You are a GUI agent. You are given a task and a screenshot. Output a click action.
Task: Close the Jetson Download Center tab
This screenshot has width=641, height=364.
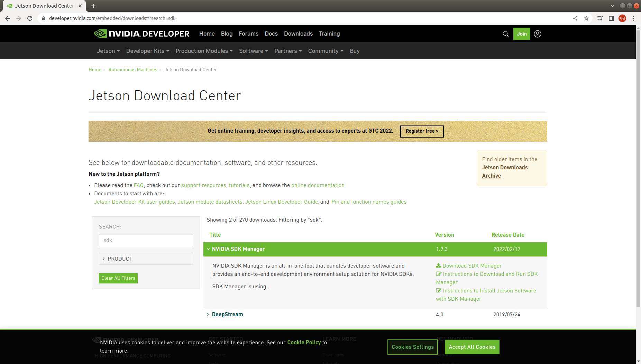click(x=80, y=6)
